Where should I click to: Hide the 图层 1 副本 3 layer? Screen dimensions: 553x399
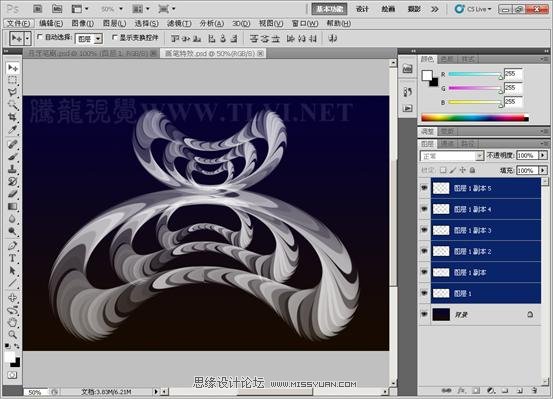tap(424, 230)
